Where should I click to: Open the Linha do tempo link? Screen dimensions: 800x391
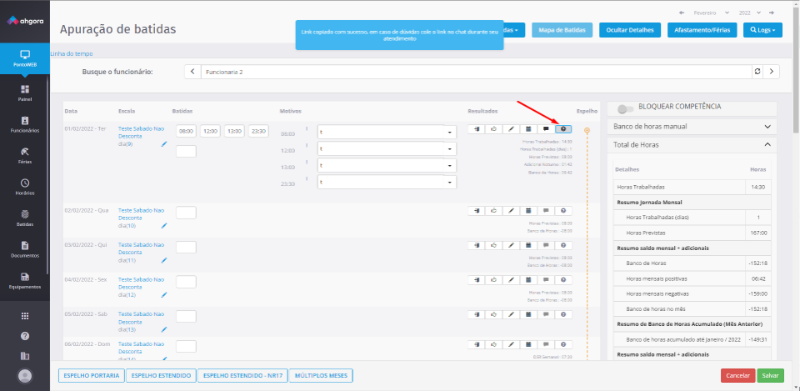(71, 54)
